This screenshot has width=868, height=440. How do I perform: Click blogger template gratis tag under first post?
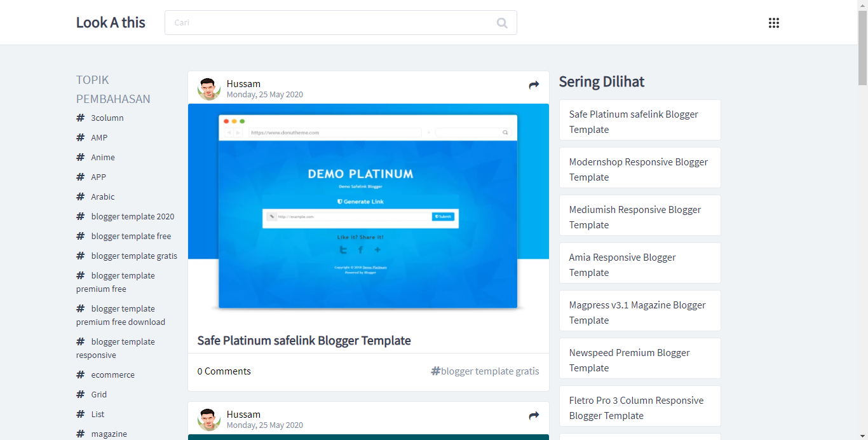[490, 371]
